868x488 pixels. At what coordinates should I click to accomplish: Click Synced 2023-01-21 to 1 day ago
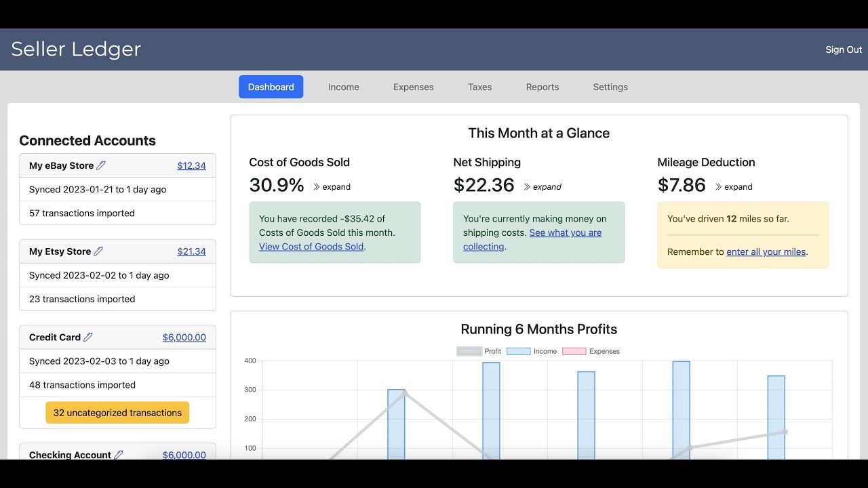pos(117,189)
